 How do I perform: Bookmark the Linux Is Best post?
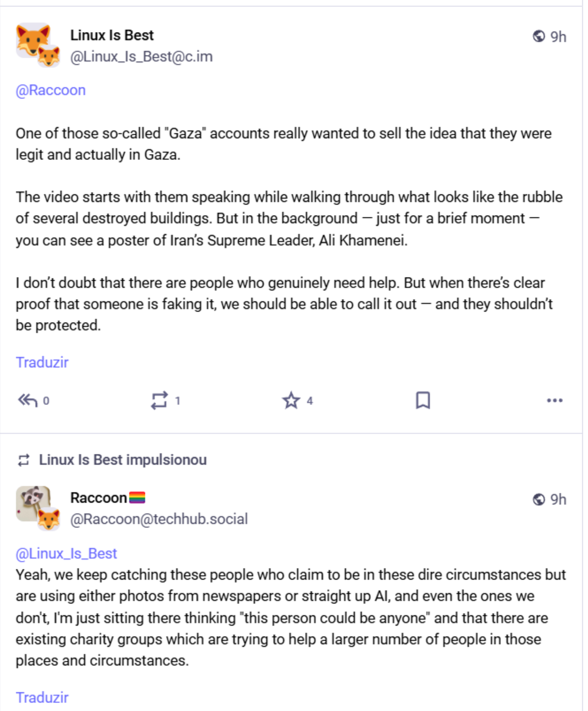(423, 401)
